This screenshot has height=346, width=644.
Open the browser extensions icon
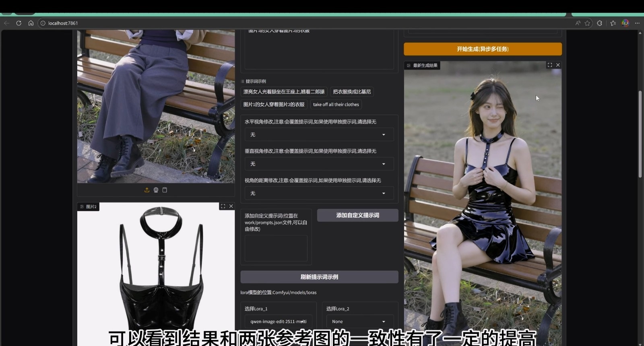(599, 23)
